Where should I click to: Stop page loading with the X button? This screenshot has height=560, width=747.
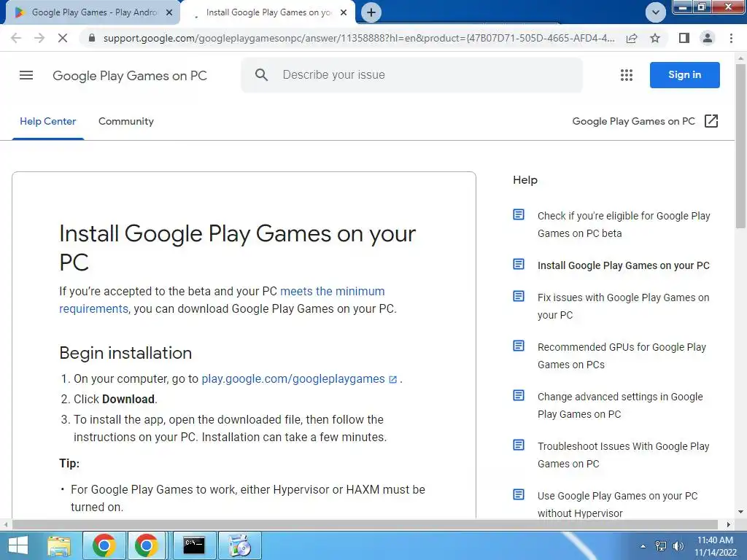click(63, 38)
